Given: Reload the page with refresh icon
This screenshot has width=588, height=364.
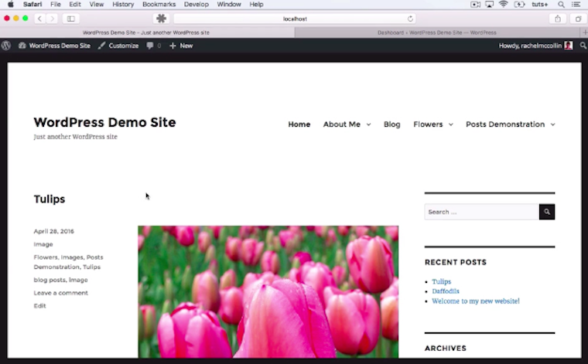Looking at the screenshot, I should pyautogui.click(x=410, y=19).
